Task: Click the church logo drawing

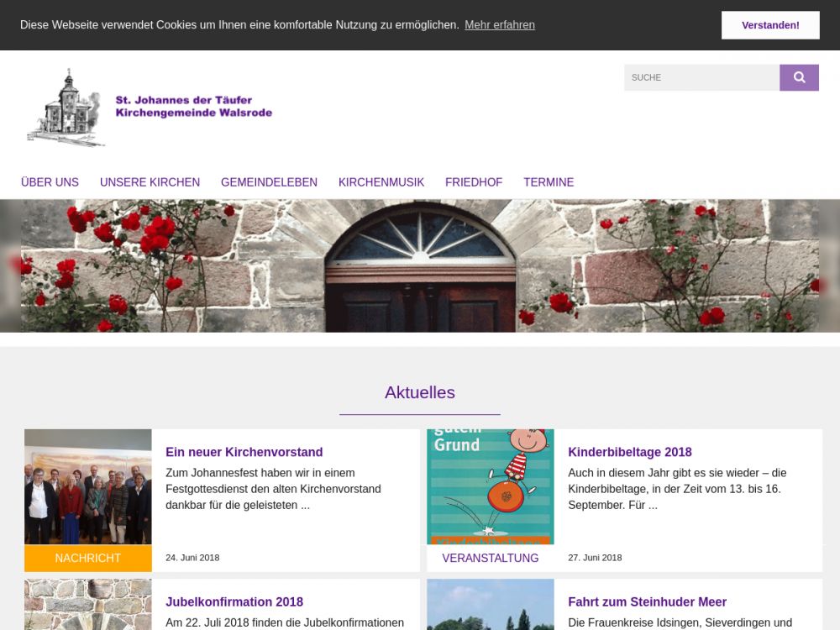Action: pos(67,108)
